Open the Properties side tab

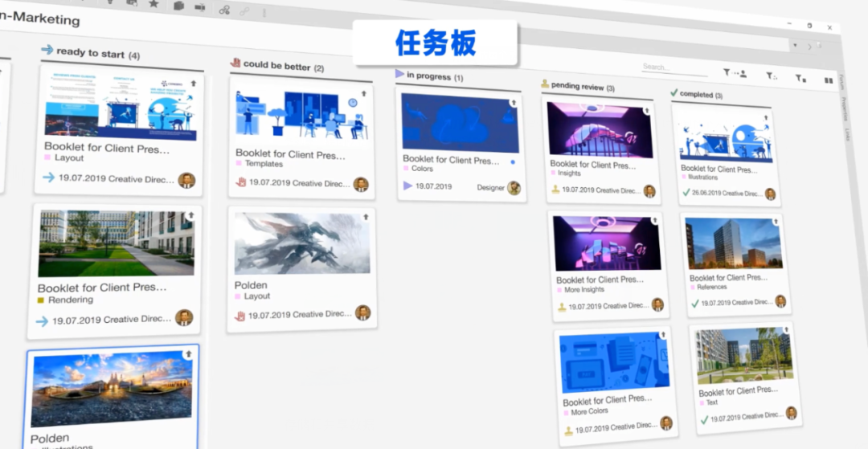coord(844,109)
